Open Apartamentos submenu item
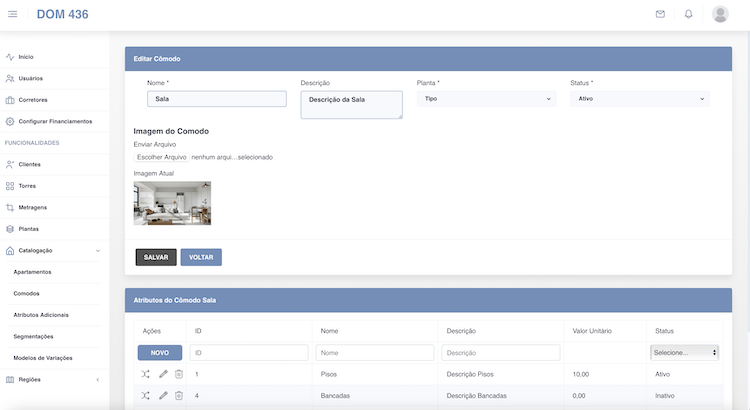The image size is (750, 410). tap(33, 272)
